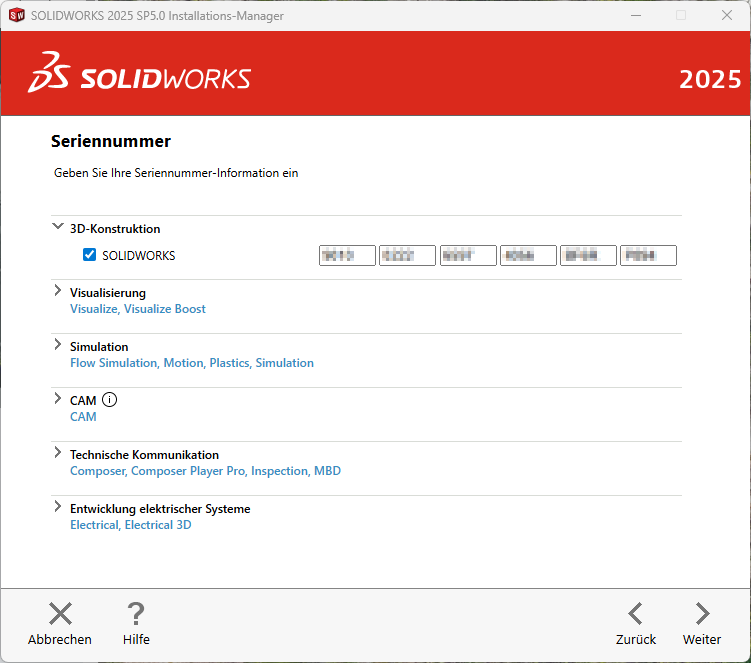
Task: Close the Installations-Manager window
Action: click(727, 15)
